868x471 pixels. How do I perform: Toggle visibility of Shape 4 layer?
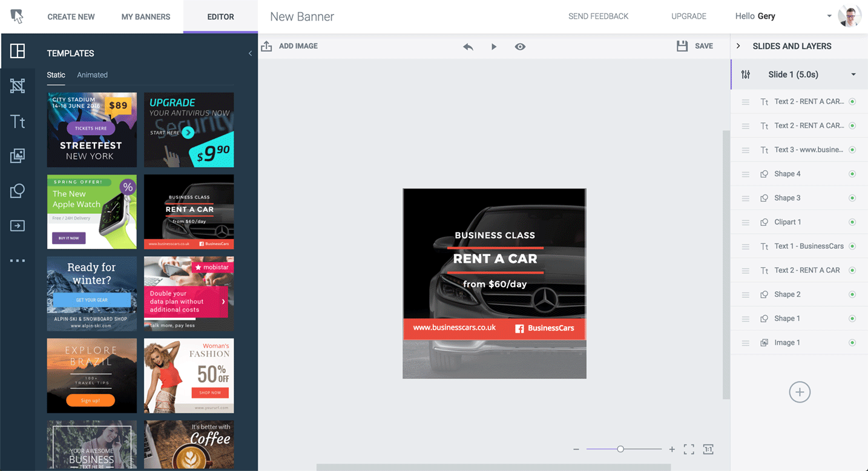(852, 174)
